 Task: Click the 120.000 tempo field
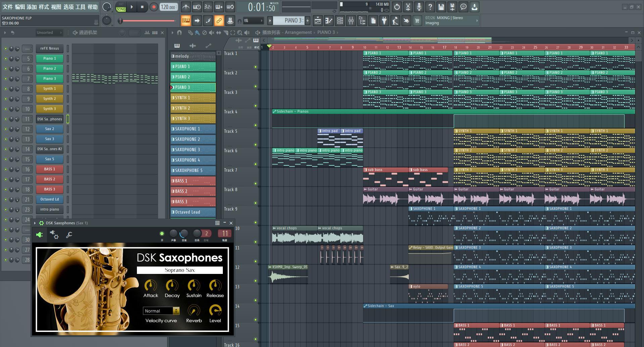pyautogui.click(x=168, y=7)
